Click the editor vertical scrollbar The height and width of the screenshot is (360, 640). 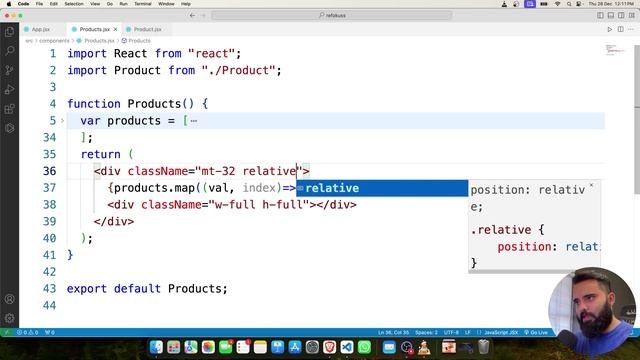tap(637, 120)
